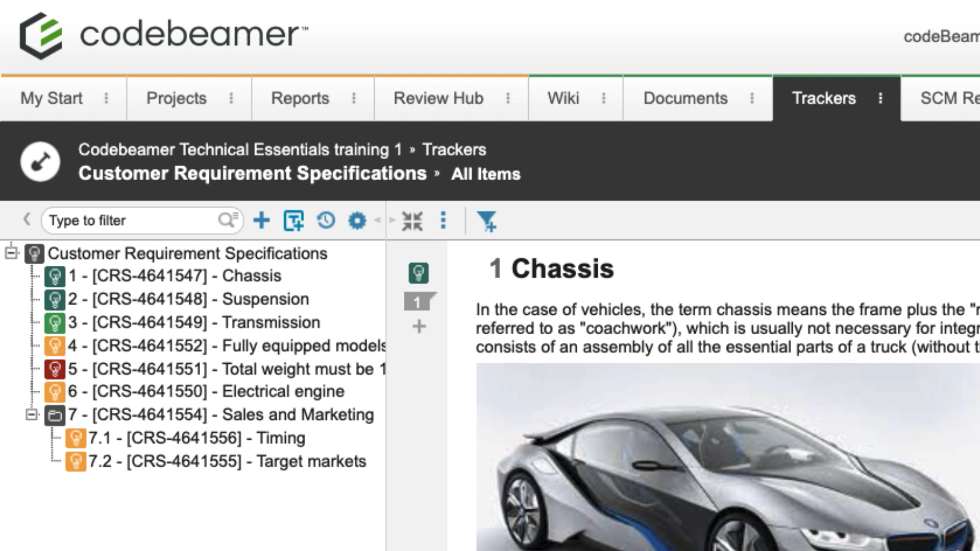Open the Wiki tab
The image size is (980, 551).
tap(563, 98)
